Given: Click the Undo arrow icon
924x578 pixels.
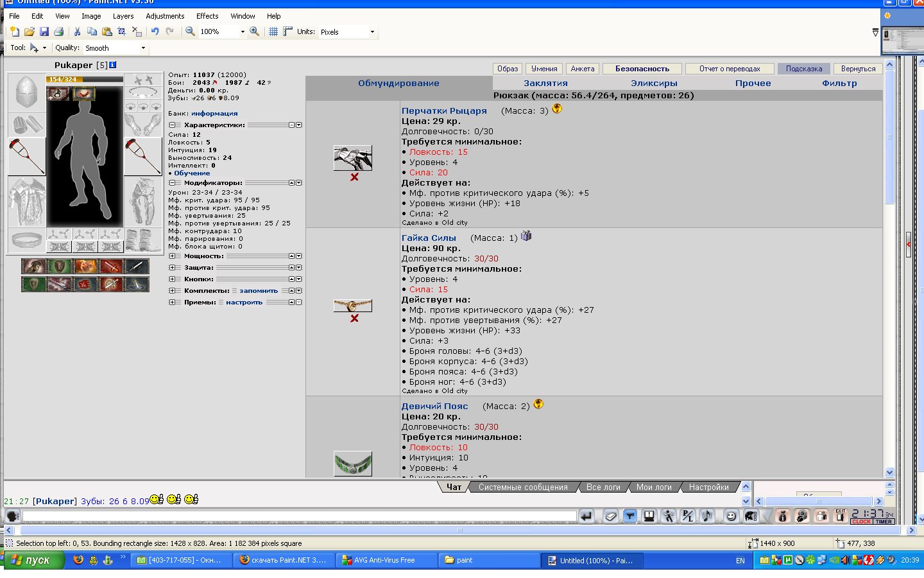Looking at the screenshot, I should [155, 31].
